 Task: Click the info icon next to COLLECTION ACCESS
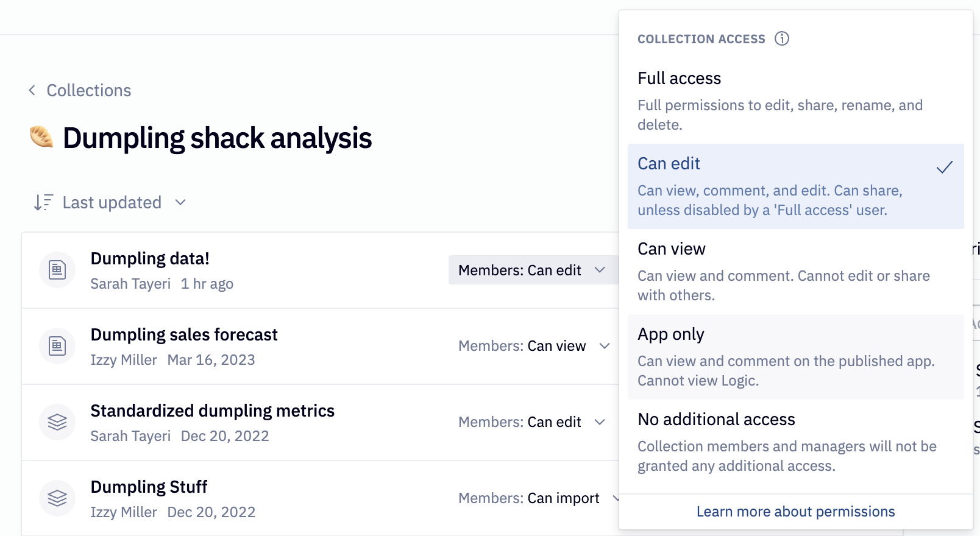782,38
